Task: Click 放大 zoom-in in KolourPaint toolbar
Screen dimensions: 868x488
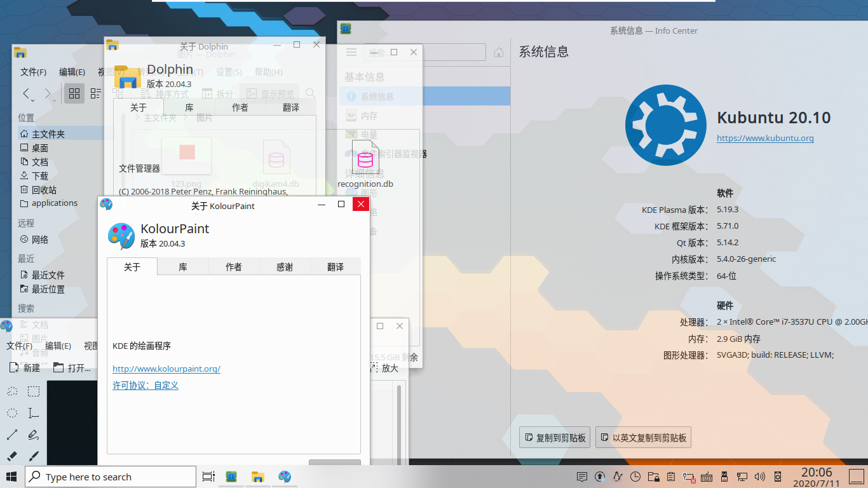Action: click(x=384, y=368)
